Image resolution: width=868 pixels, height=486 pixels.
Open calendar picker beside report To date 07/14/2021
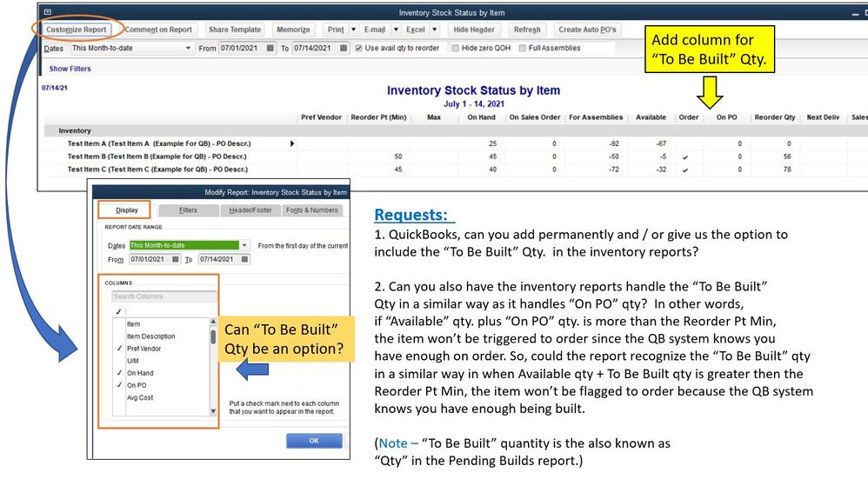point(344,48)
